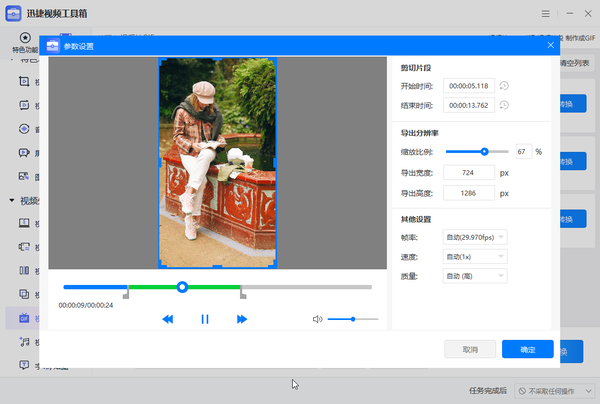
Task: Adjust the 缩放比例 slider handle
Action: coord(484,152)
